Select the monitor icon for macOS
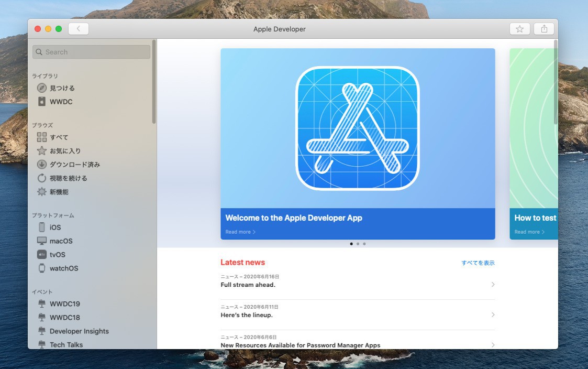This screenshot has height=369, width=588. click(x=41, y=241)
